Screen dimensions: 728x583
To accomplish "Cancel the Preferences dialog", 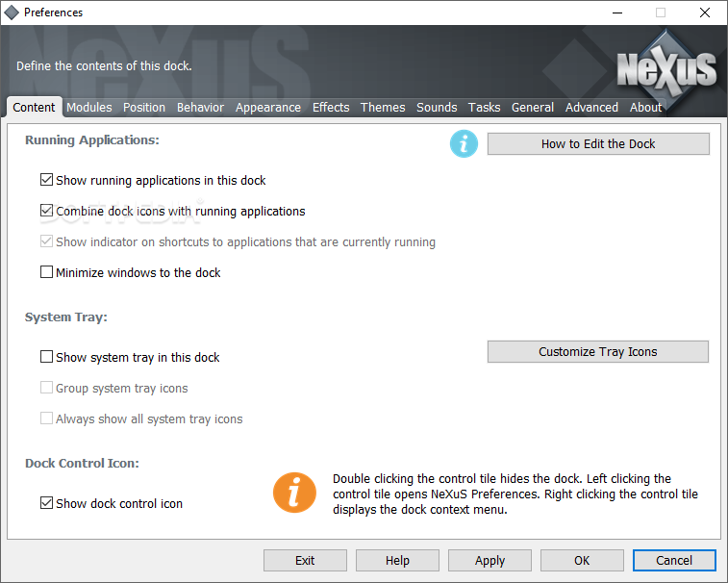I will coord(674,560).
